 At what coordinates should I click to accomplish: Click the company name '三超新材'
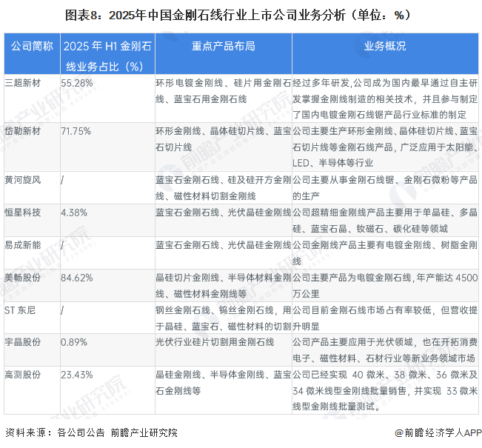pyautogui.click(x=23, y=83)
